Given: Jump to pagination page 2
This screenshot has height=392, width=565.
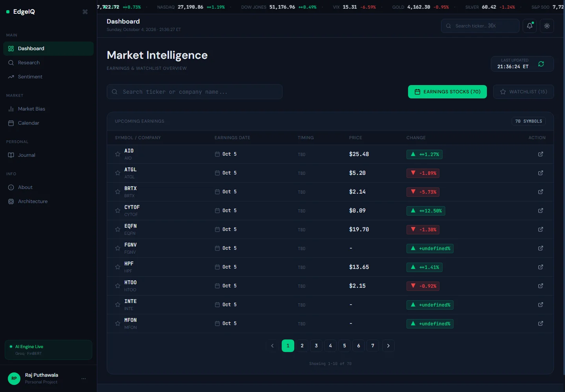Looking at the screenshot, I should tap(302, 346).
